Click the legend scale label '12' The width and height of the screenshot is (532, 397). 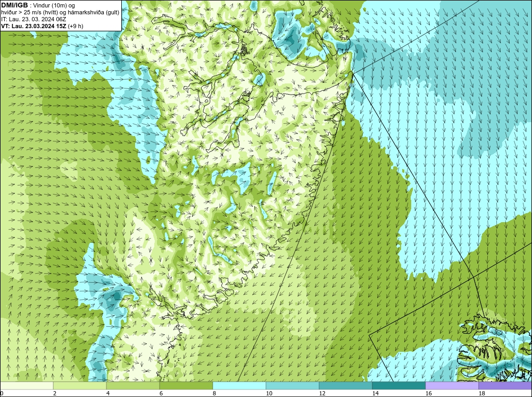tap(322, 393)
